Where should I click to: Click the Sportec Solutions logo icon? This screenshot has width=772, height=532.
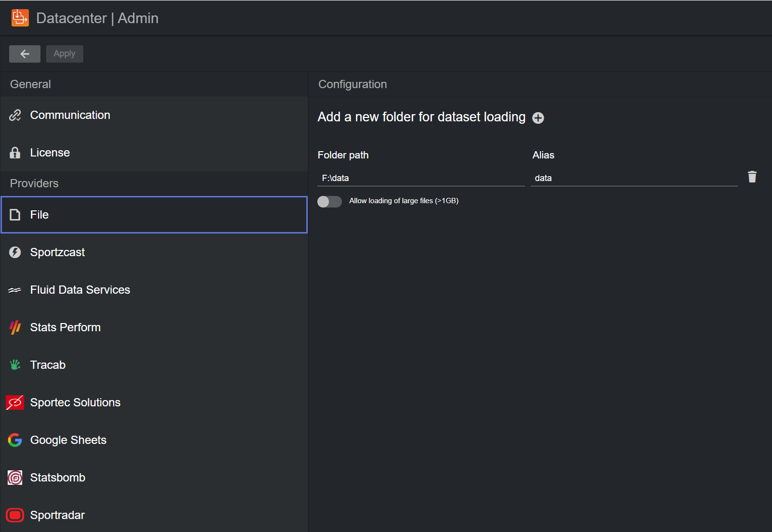[x=15, y=402]
